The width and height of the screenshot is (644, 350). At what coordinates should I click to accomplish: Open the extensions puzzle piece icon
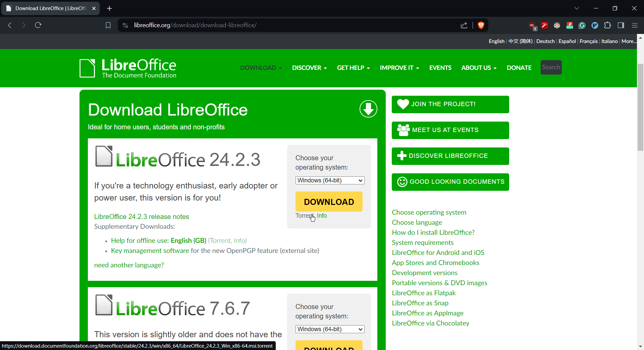607,25
